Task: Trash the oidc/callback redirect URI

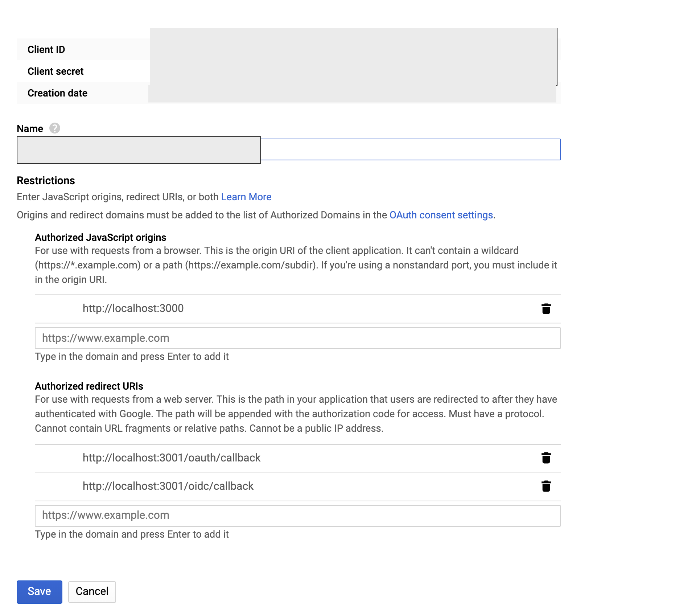Action: (x=546, y=486)
